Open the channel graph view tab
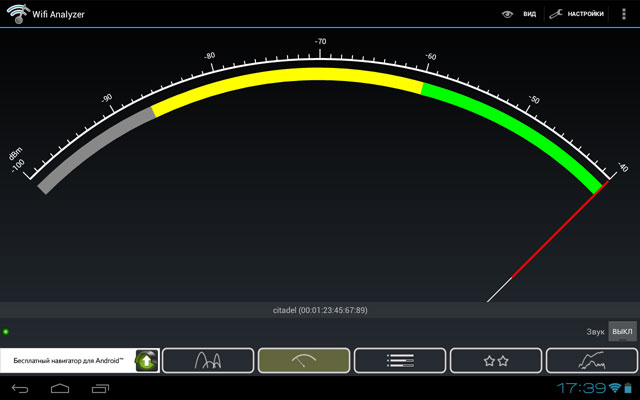The width and height of the screenshot is (640, 400). click(x=208, y=360)
